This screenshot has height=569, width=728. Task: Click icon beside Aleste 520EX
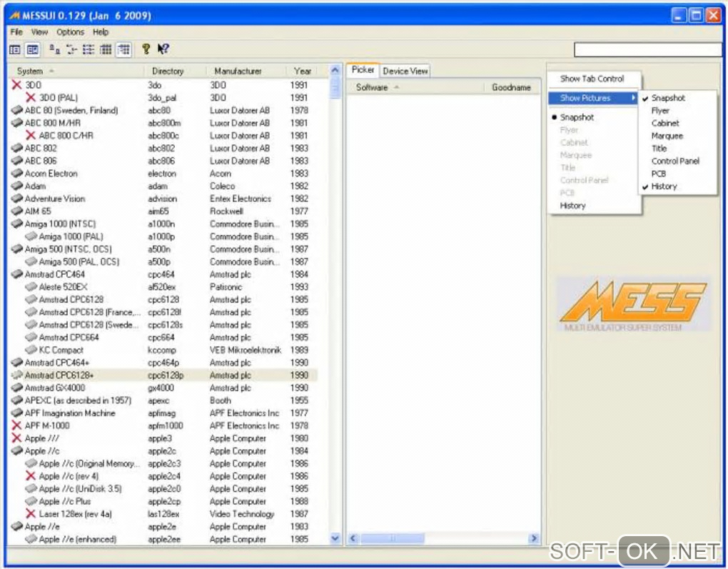31,286
